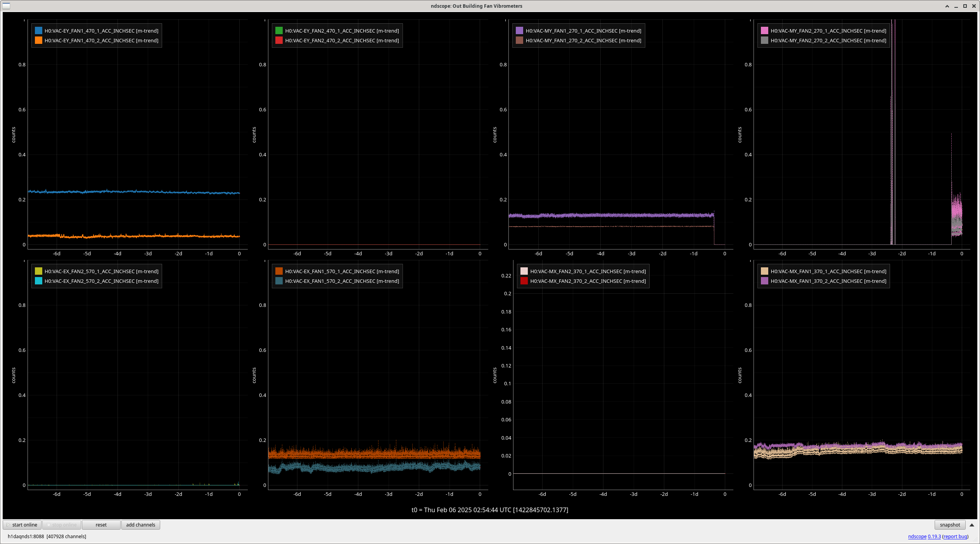
Task: Select H0:VAC-MY_FAN2_270_1_ACC_INCHSEC legend label
Action: coord(828,31)
